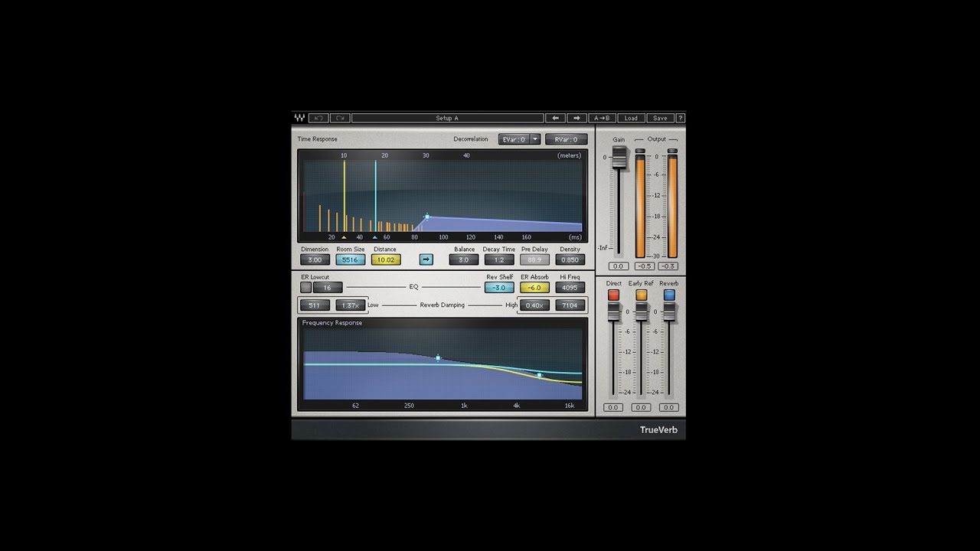Click the Distance value 10.02
Image resolution: width=980 pixels, height=551 pixels.
pos(386,259)
